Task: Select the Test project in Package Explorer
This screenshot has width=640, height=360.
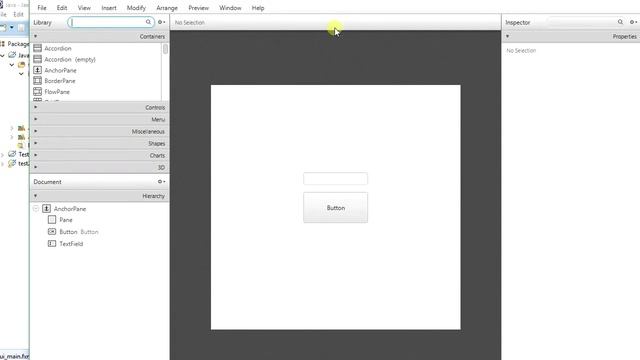Action: coord(23,154)
